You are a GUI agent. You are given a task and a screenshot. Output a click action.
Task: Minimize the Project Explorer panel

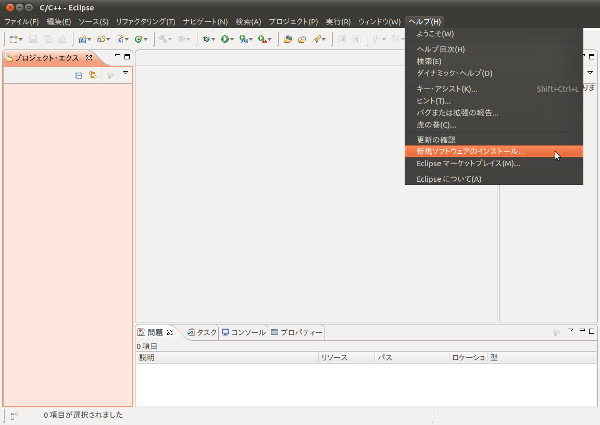(117, 56)
